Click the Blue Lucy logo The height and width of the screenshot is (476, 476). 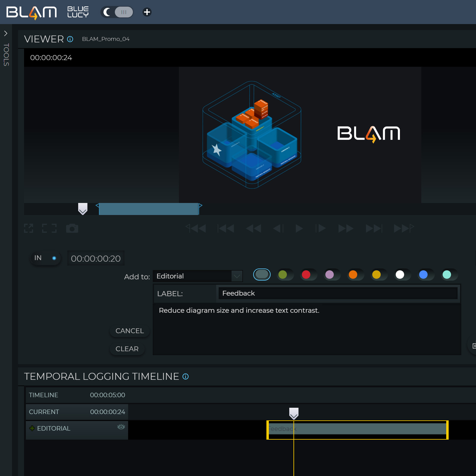click(x=78, y=12)
